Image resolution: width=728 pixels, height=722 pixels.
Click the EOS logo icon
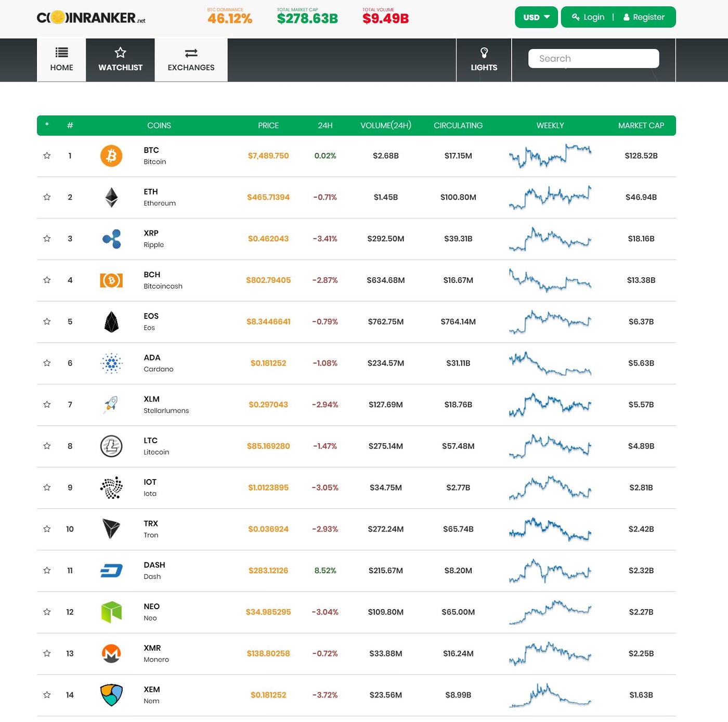[111, 322]
